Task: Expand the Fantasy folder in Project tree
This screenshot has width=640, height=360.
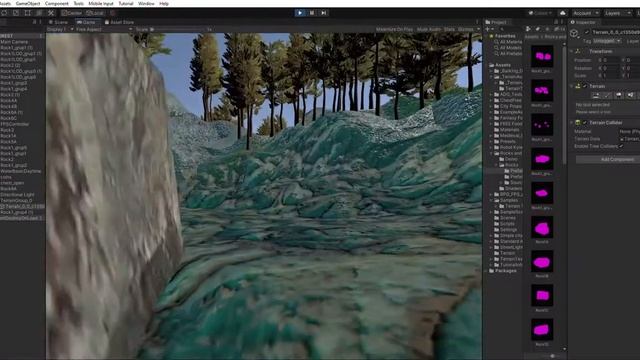Action: pos(491,118)
